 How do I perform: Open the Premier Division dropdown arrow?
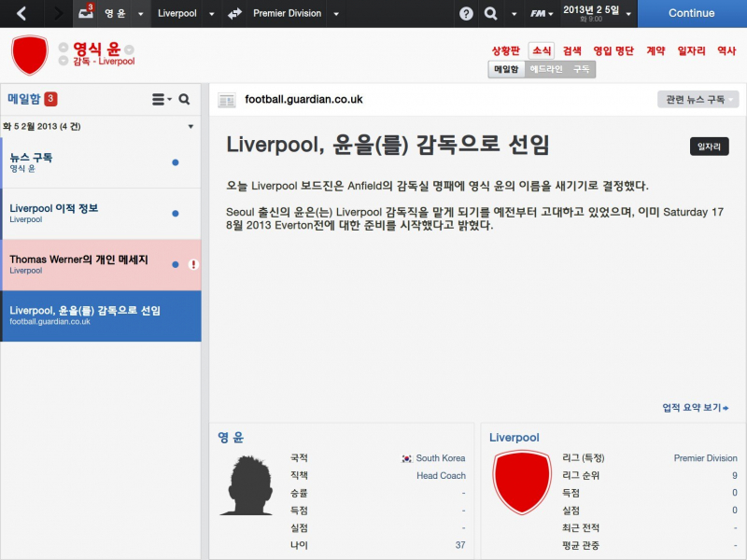click(x=336, y=14)
